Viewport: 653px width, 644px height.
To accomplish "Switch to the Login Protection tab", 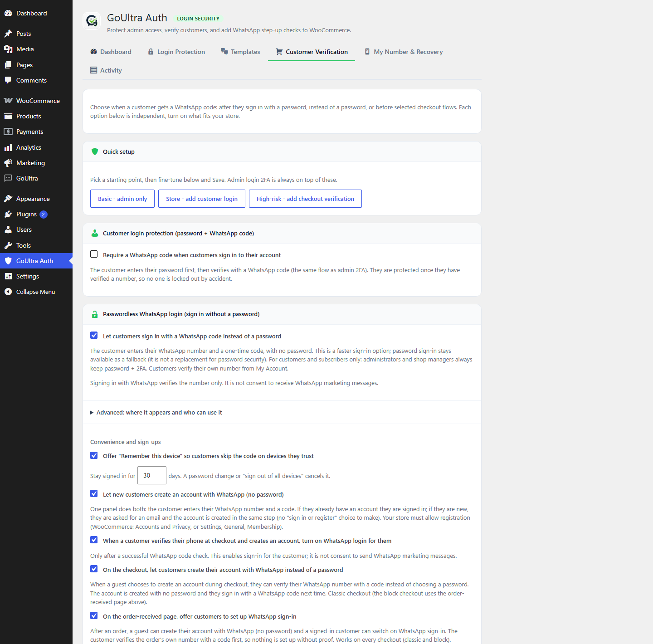I will 176,52.
